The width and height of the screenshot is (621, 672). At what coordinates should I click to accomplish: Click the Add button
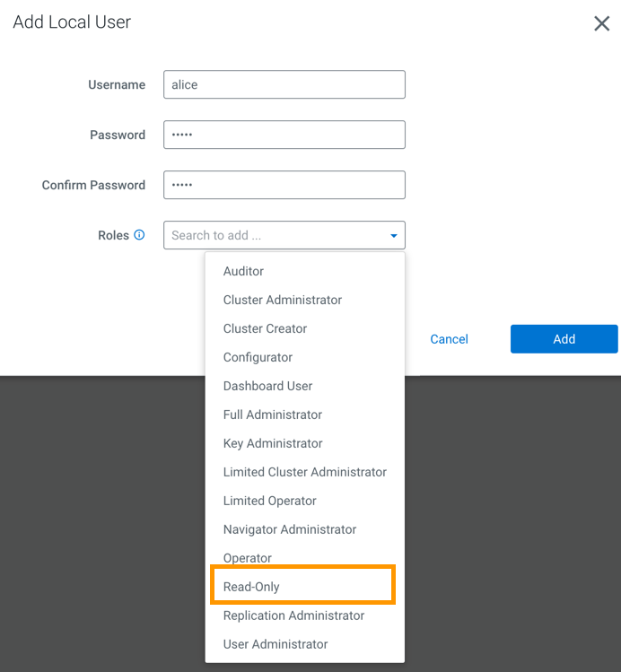coord(564,339)
